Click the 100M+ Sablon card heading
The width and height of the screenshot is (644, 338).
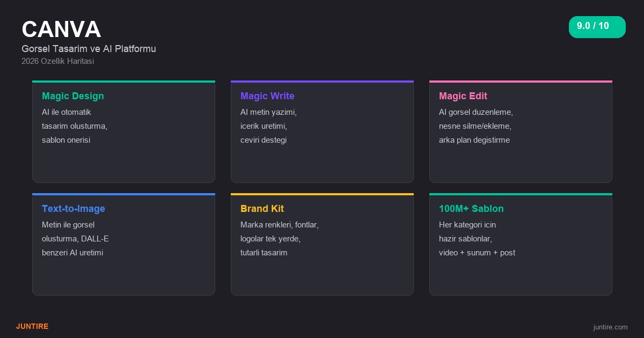471,209
